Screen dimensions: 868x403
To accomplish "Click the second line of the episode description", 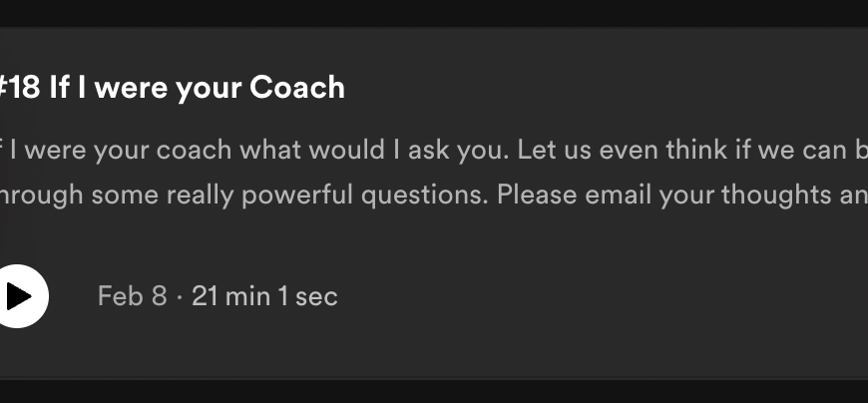I will point(429,194).
